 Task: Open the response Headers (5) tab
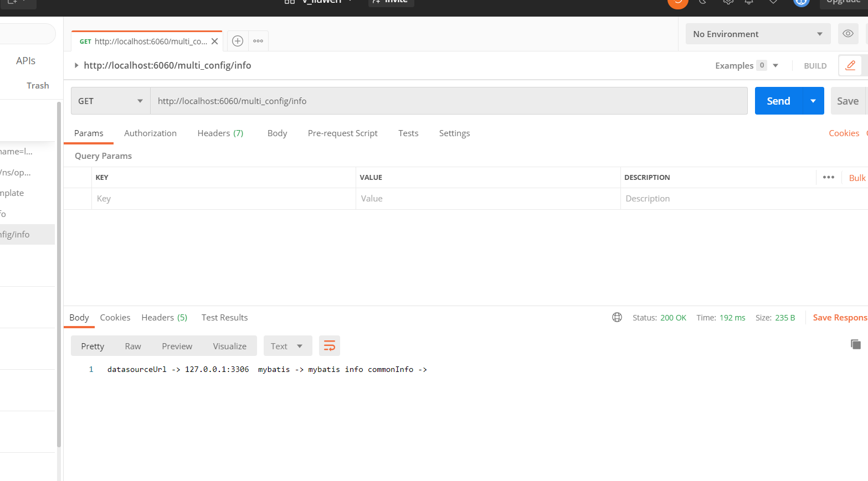point(165,318)
